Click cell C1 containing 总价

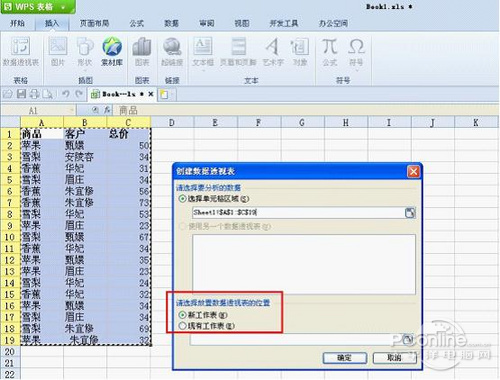129,134
